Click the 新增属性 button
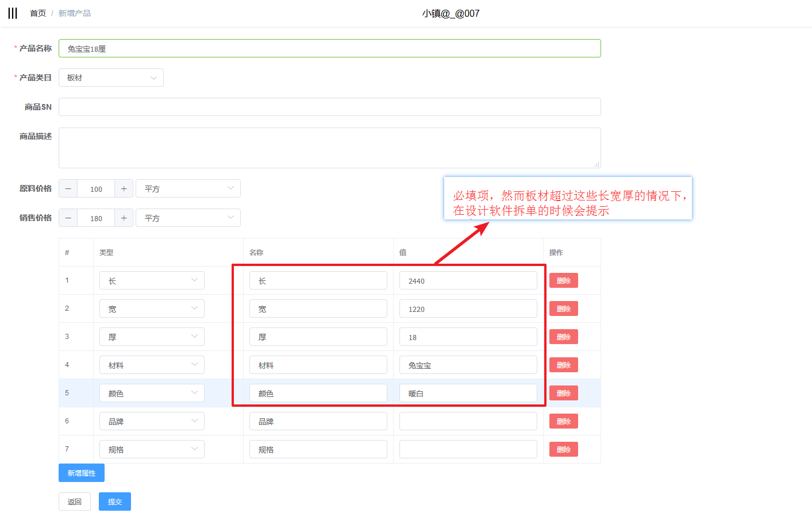This screenshot has height=513, width=812. (82, 473)
